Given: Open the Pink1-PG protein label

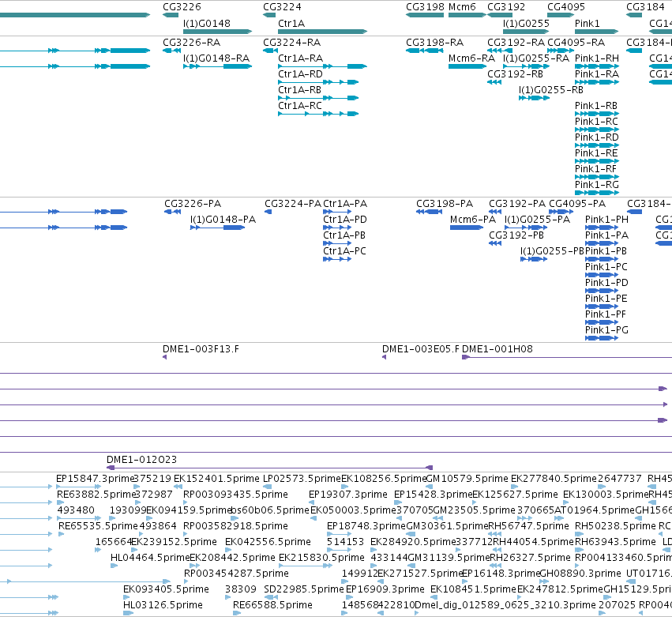Looking at the screenshot, I should (607, 330).
